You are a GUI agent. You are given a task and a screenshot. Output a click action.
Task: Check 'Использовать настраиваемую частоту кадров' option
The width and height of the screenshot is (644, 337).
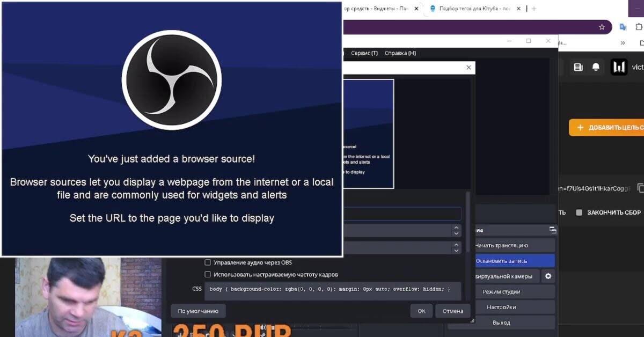click(x=208, y=274)
